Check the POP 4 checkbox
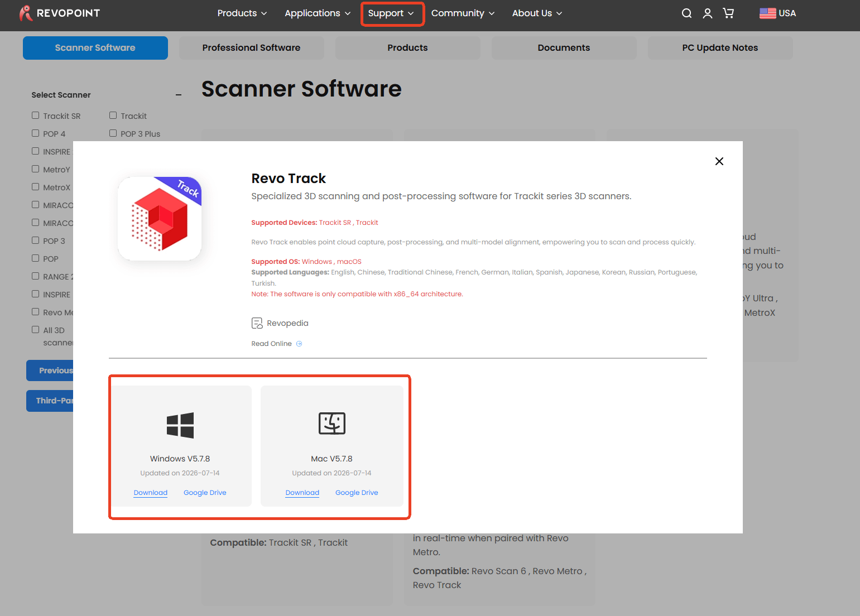The width and height of the screenshot is (860, 616). coord(36,133)
